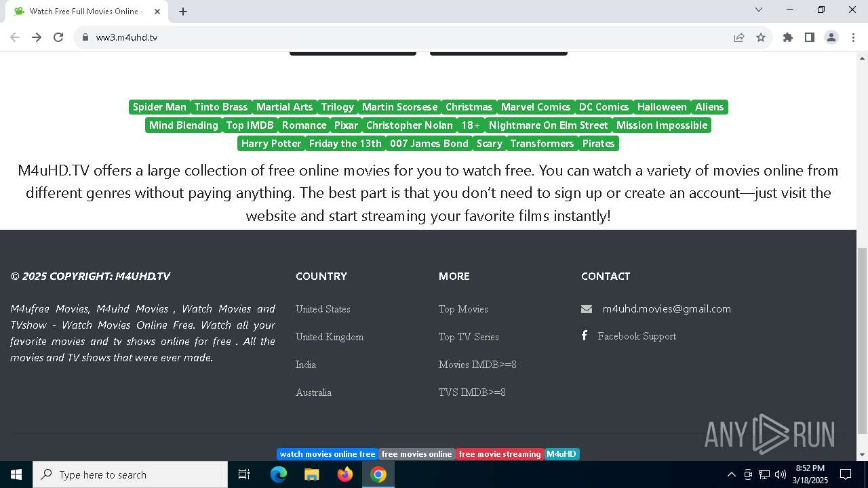
Task: Open the Friday the 13th tag
Action: pyautogui.click(x=345, y=144)
